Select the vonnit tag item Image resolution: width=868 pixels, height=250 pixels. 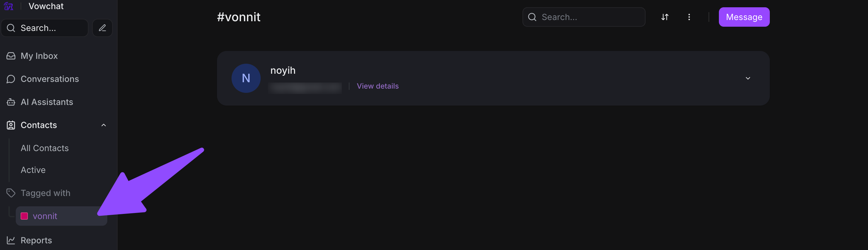(x=45, y=216)
